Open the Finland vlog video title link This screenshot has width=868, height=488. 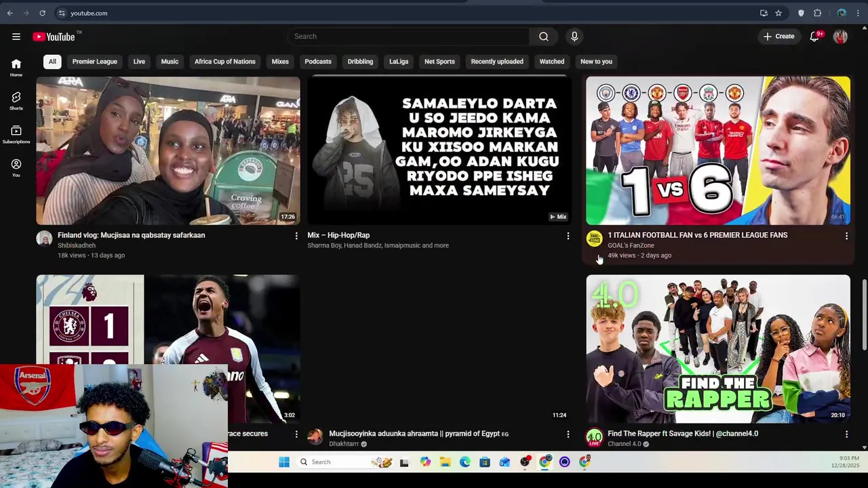[132, 235]
